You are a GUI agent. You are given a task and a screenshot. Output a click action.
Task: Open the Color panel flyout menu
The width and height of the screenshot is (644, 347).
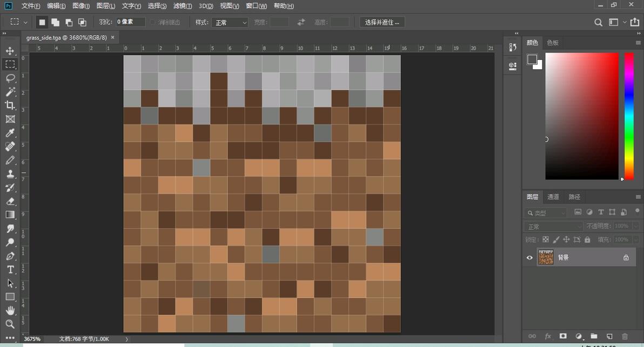(638, 43)
